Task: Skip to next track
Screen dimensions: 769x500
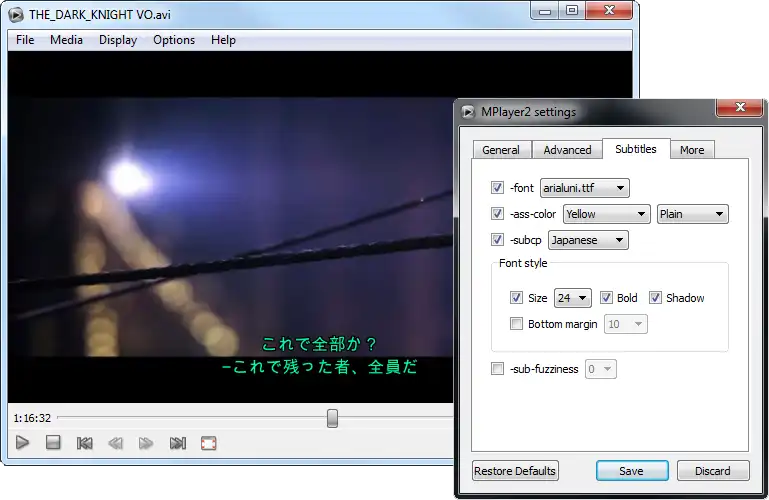Action: 178,444
